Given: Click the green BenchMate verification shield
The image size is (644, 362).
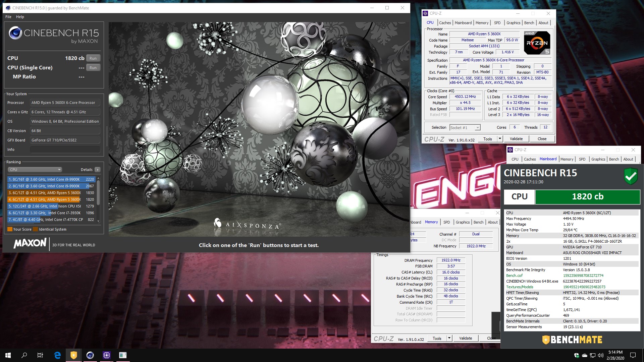Looking at the screenshot, I should point(631,176).
